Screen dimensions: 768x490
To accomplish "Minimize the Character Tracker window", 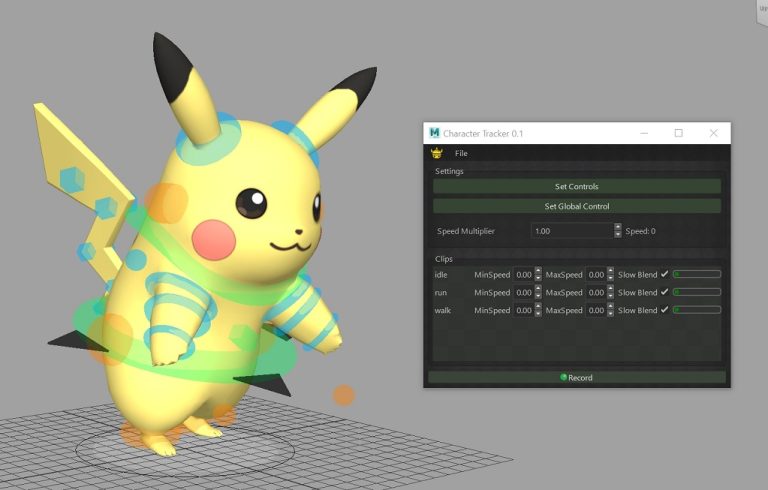I will (x=644, y=133).
